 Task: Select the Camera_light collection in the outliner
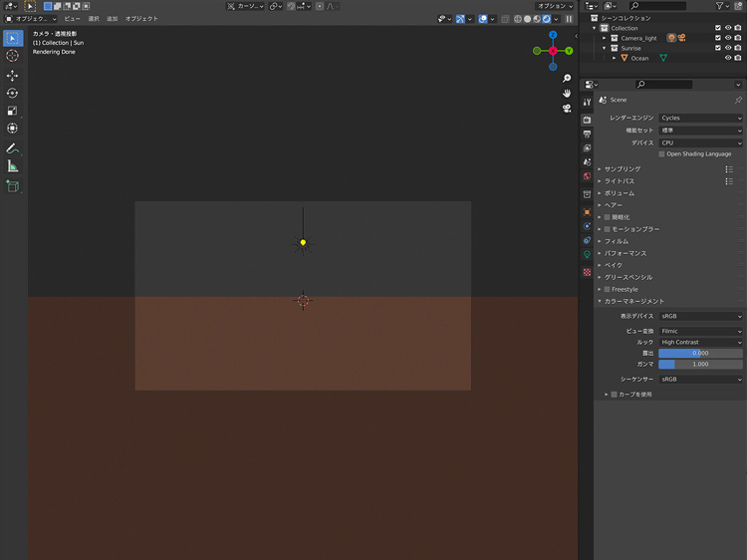pos(638,38)
